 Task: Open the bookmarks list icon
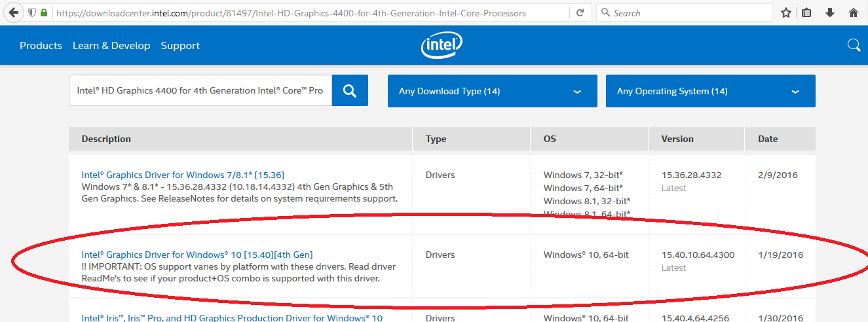click(806, 12)
